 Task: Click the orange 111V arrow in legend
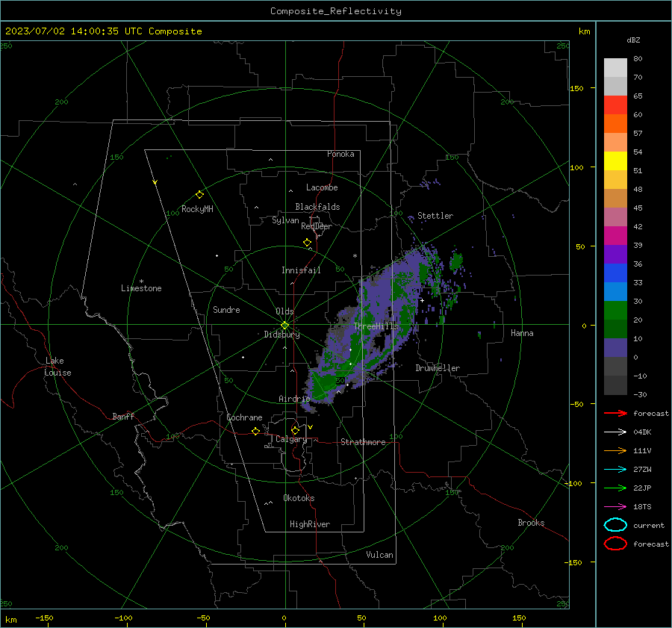coord(615,450)
